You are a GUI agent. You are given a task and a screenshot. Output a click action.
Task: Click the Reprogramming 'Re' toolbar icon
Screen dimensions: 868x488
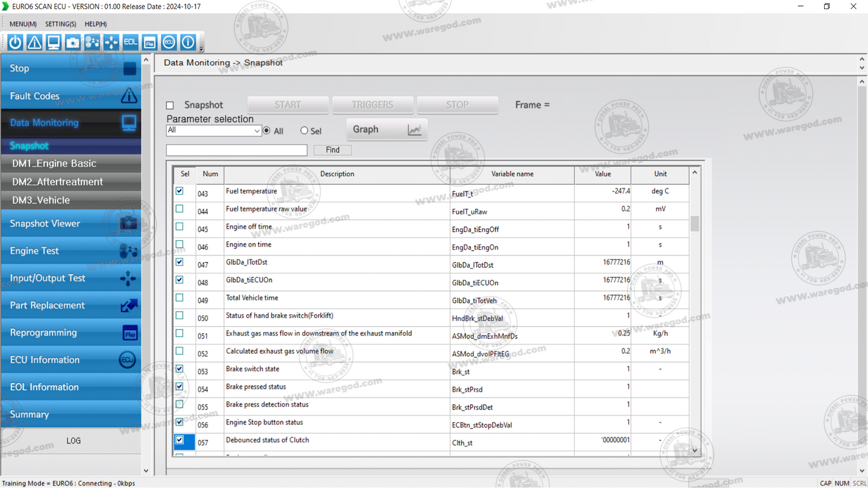tap(150, 42)
